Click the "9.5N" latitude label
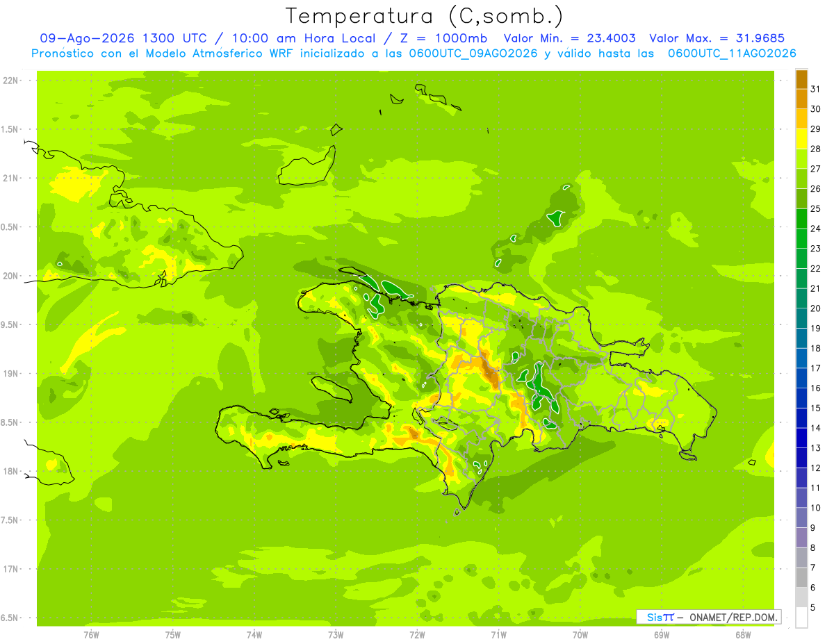Image resolution: width=834 pixels, height=644 pixels. (x=10, y=324)
